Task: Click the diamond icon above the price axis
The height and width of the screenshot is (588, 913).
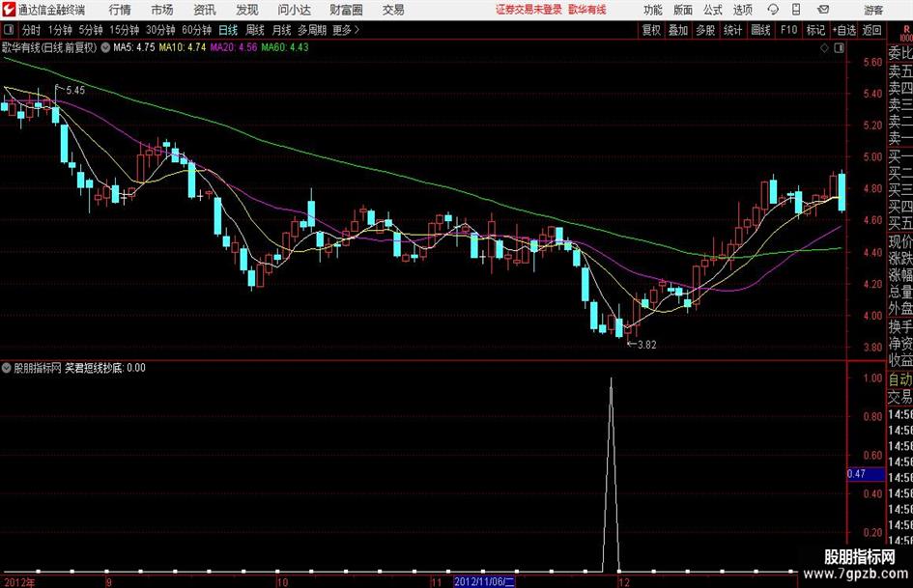Action: coord(824,48)
